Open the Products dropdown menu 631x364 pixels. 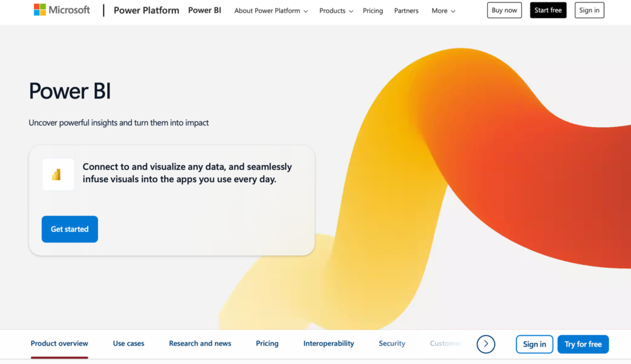pyautogui.click(x=336, y=10)
